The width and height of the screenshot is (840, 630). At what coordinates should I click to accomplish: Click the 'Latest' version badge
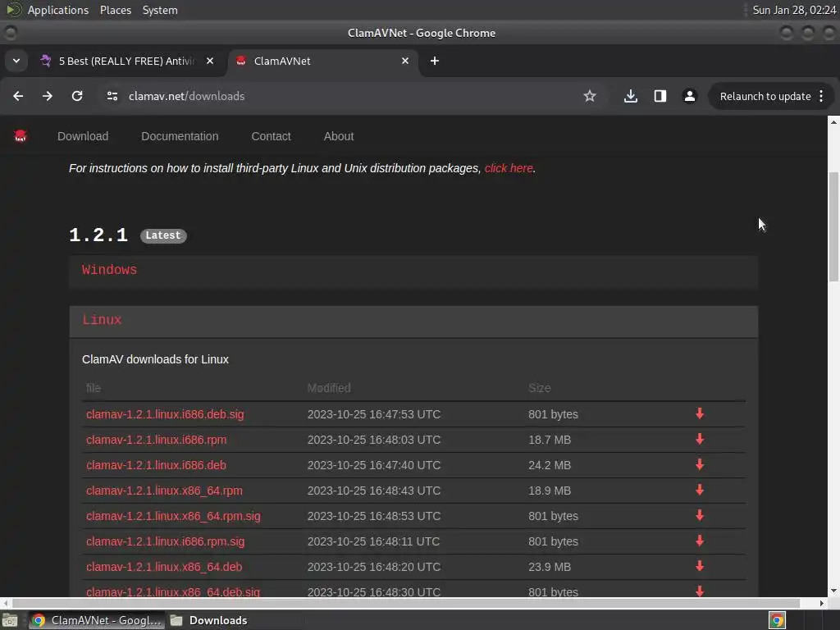coord(163,235)
